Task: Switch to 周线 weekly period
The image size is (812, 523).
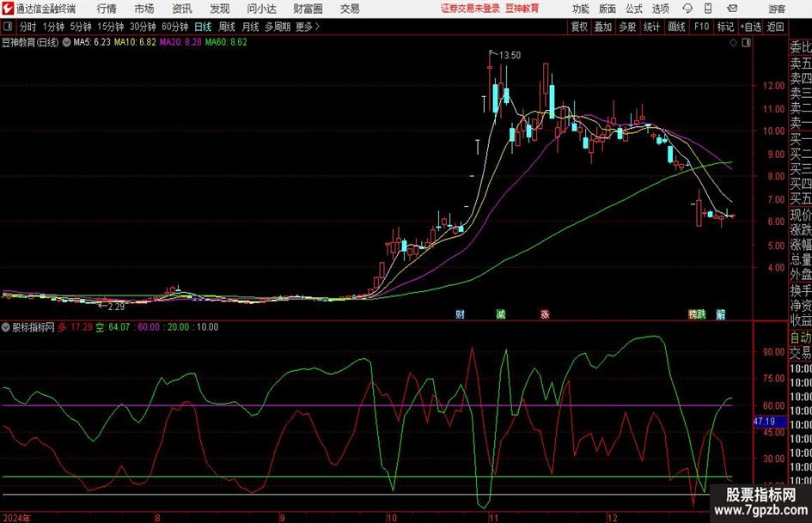Action: pyautogui.click(x=227, y=27)
